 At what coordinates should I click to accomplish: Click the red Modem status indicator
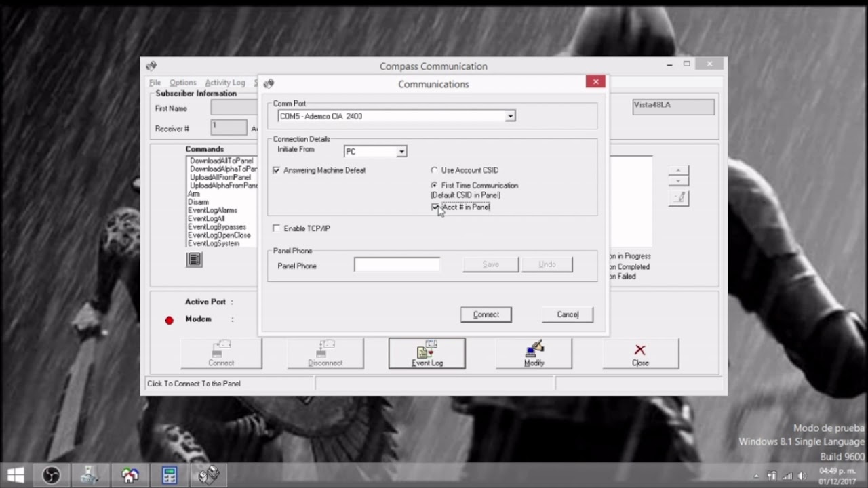(x=170, y=320)
